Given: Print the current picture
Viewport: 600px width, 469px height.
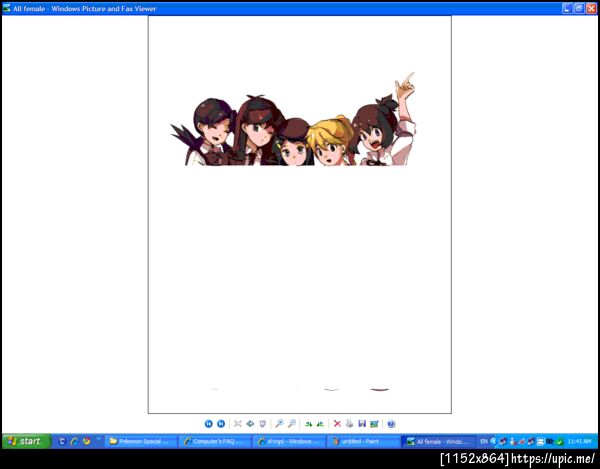Looking at the screenshot, I should tap(349, 423).
